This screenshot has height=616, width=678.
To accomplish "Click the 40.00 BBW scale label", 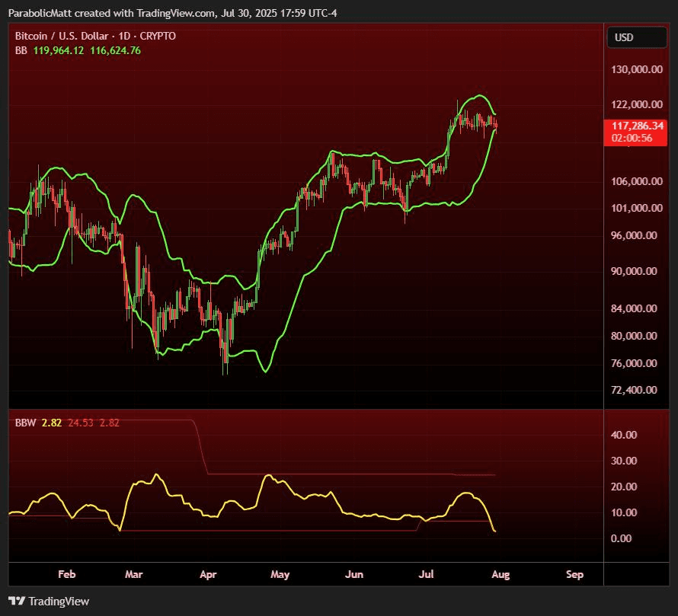I will pyautogui.click(x=623, y=435).
